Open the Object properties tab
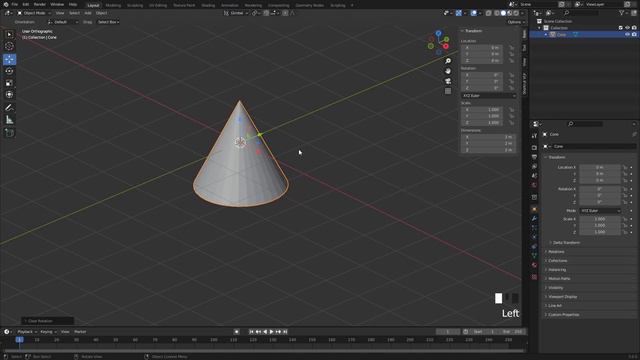Viewport: 640px width, 360px height. point(534,209)
